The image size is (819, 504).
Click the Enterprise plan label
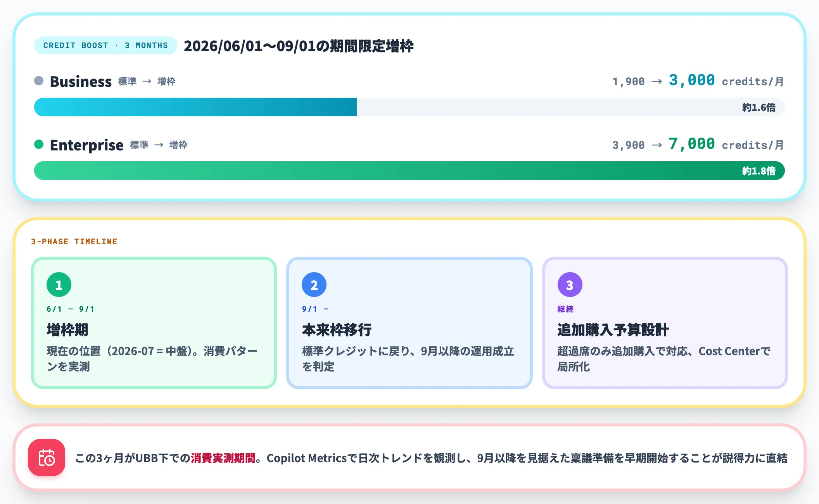click(86, 145)
